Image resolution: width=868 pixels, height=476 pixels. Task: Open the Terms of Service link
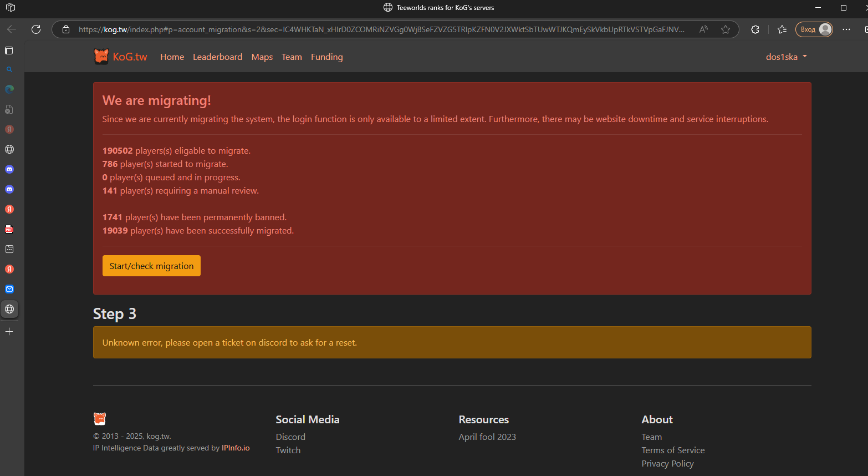(x=673, y=450)
